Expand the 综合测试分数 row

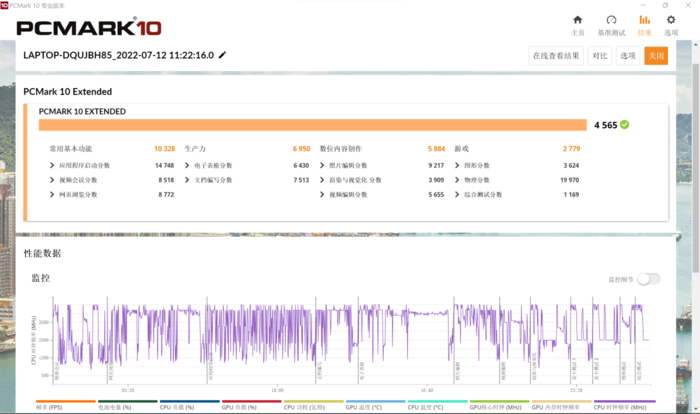click(x=457, y=194)
